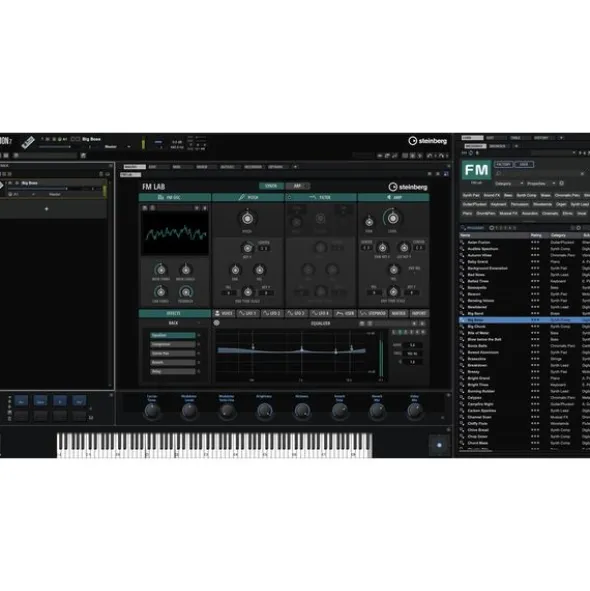Filter presets by the Keyboard tag
Viewport: 590px width, 591px height.
[x=498, y=204]
